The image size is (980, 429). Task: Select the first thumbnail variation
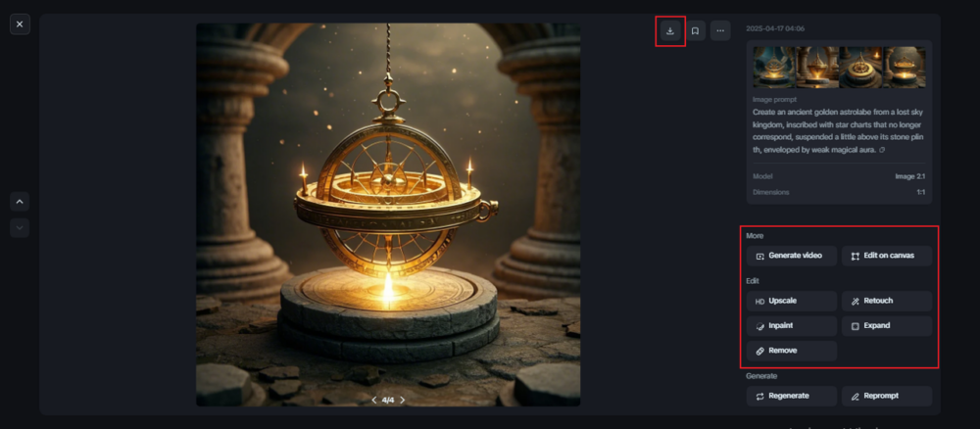click(x=774, y=68)
